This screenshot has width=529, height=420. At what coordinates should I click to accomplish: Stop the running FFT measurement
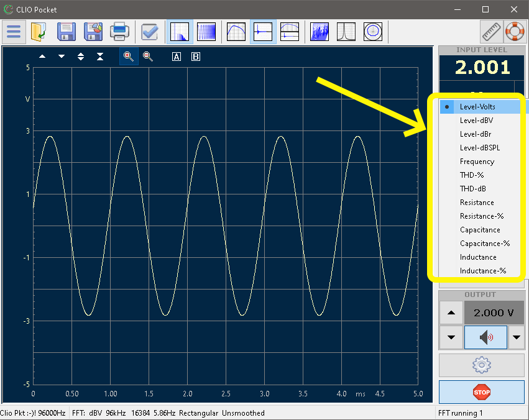click(x=481, y=392)
